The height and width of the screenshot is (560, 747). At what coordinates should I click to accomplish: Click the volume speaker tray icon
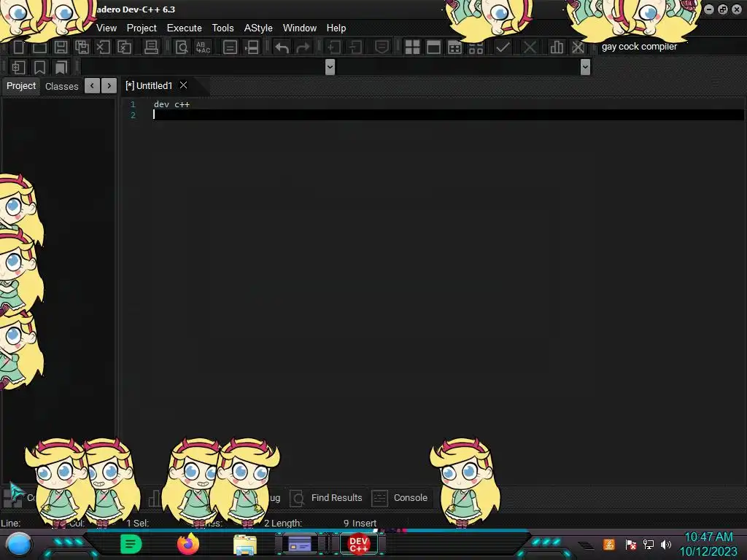pos(665,544)
